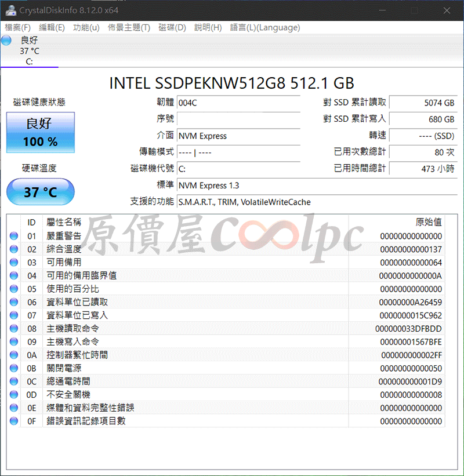Click raw value 0000000000000A
Screen dimensions: 464x476
411,276
